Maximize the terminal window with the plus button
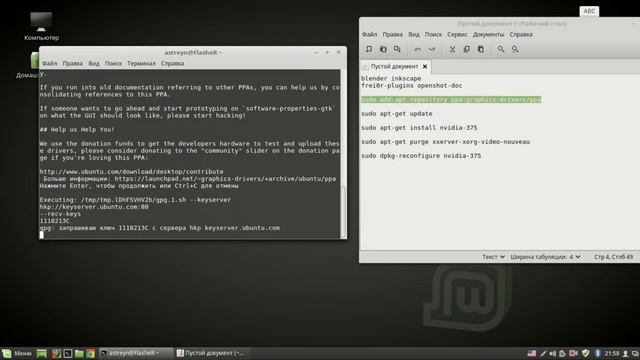This screenshot has width=640, height=360. click(x=327, y=52)
